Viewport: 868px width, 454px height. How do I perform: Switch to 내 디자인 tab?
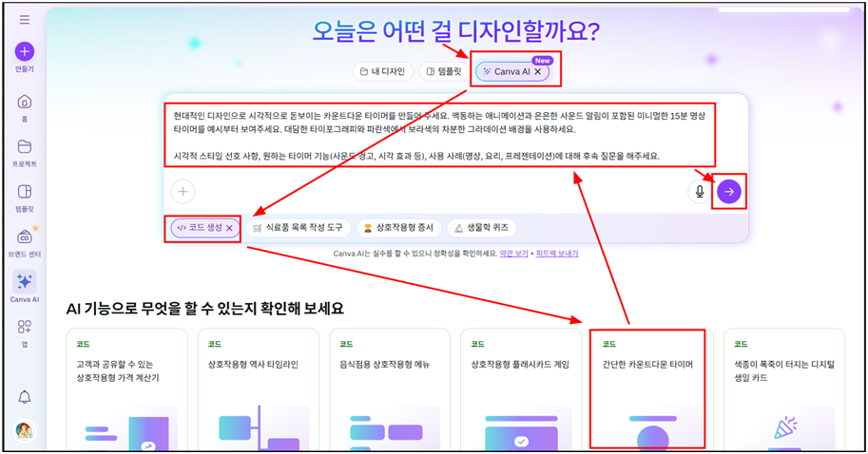(383, 71)
